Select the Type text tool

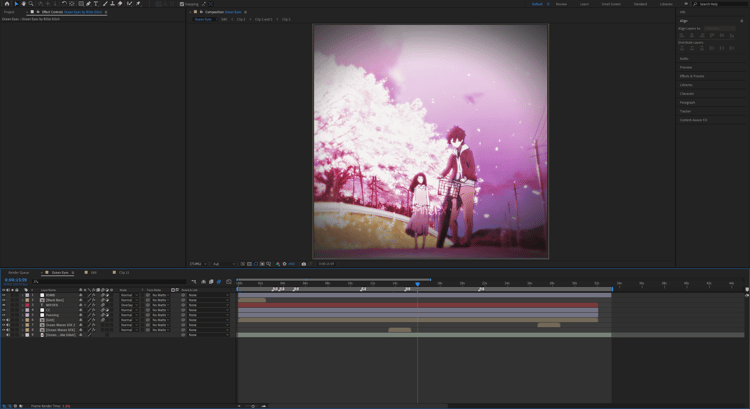[96, 4]
